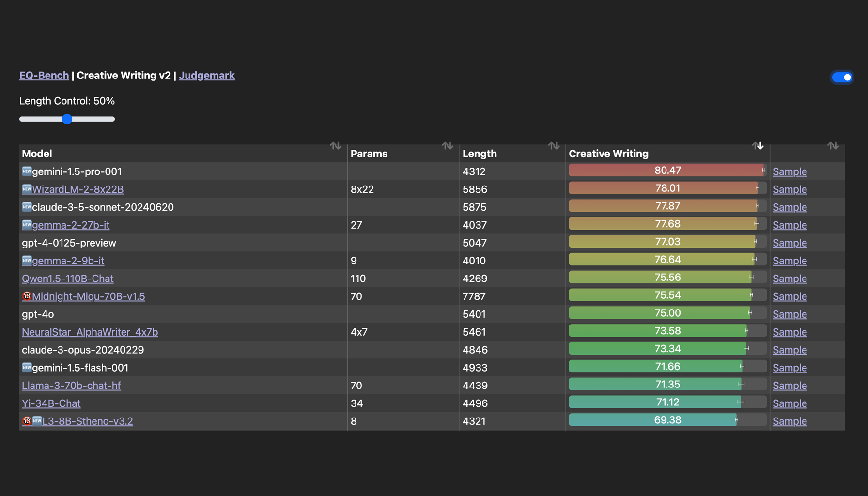Select gpt-4o model name
The height and width of the screenshot is (496, 868).
click(x=38, y=314)
